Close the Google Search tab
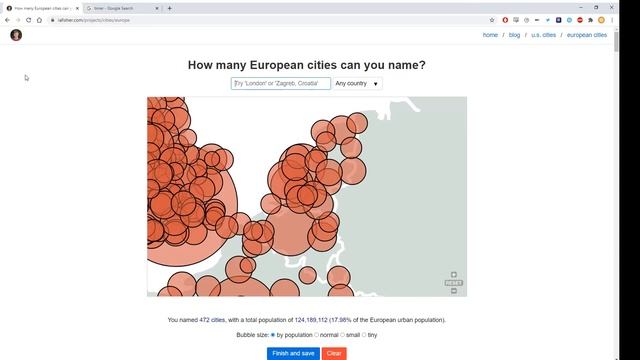 (157, 8)
